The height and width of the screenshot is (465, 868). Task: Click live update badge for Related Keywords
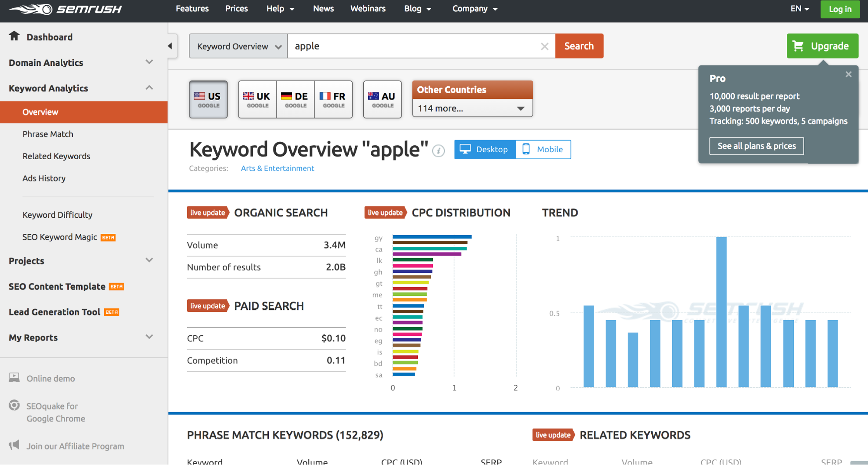point(554,435)
